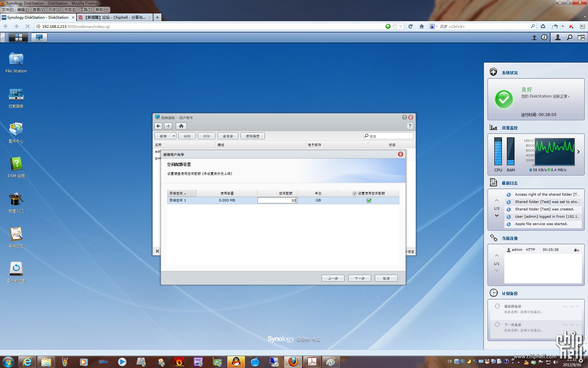Open File Station desktop icon
This screenshot has width=588, height=368.
point(16,62)
